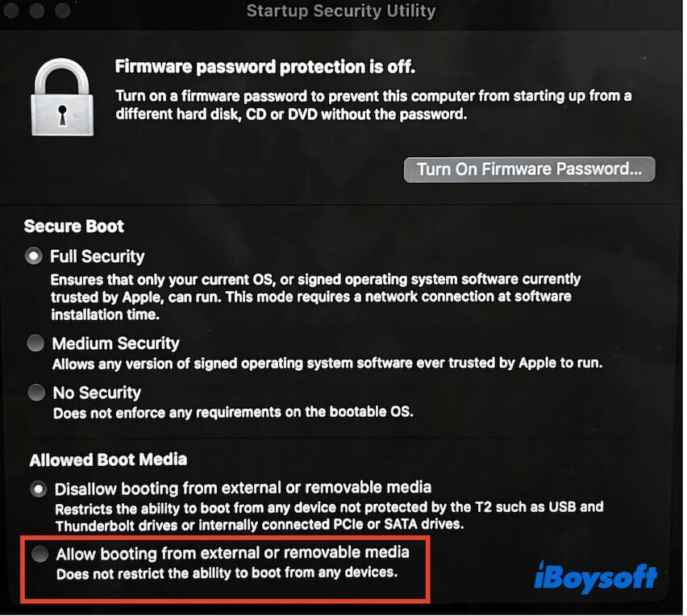This screenshot has height=616, width=687.
Task: Click the Allowed Boot Media section heading
Action: 108,460
